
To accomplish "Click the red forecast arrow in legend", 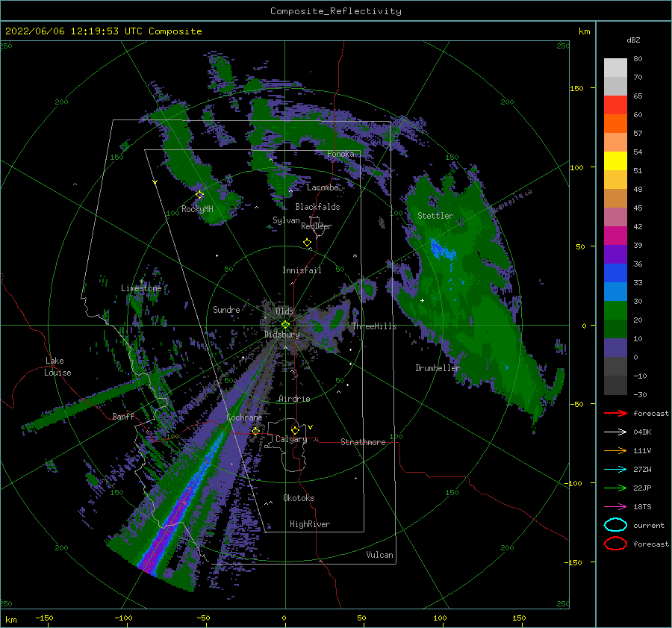I will coord(615,413).
